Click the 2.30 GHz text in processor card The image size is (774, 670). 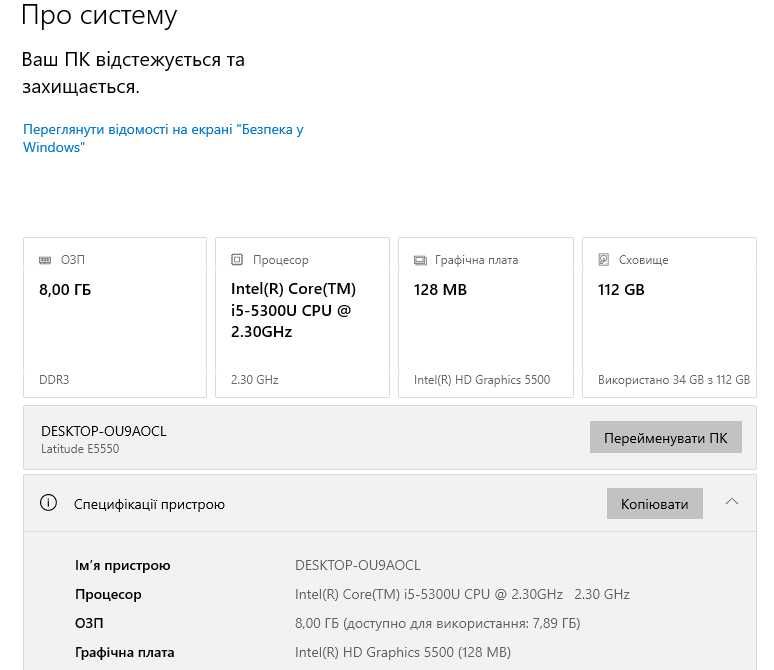(x=255, y=380)
